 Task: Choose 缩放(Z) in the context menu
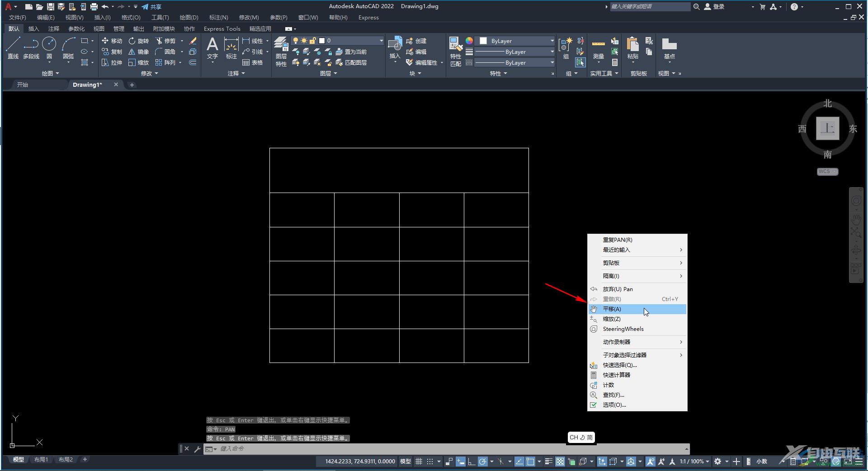pyautogui.click(x=637, y=319)
